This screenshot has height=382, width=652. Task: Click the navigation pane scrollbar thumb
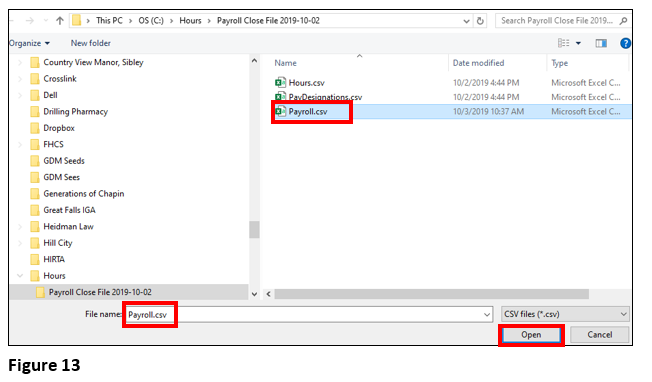coord(254,229)
